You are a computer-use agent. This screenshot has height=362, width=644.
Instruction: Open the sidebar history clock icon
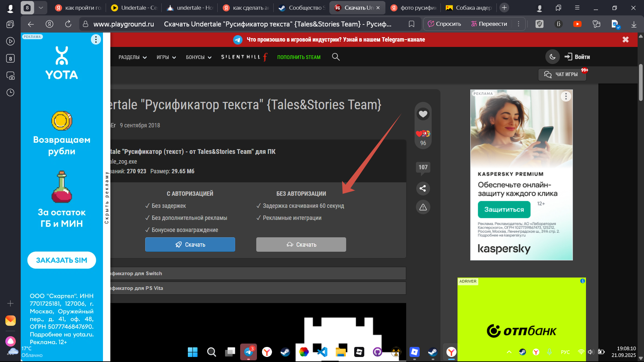tap(10, 93)
